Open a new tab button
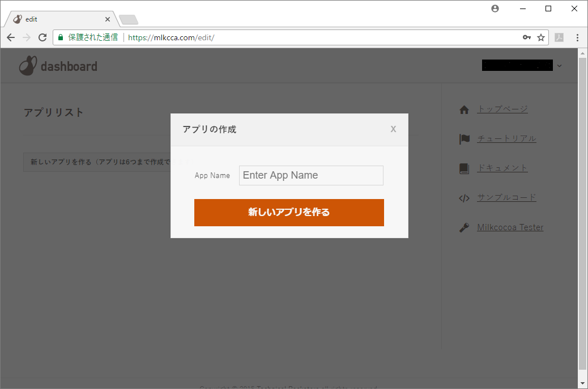Viewport: 588px width, 389px height. (x=128, y=19)
